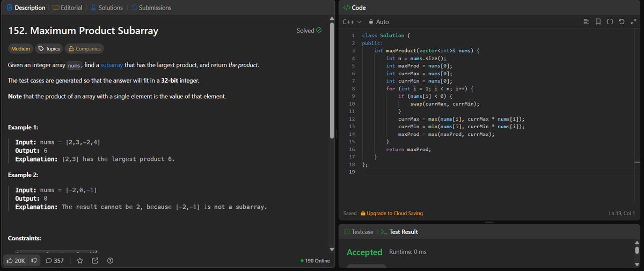Click the 'Accepted' result text
The image size is (644, 271).
coord(364,252)
